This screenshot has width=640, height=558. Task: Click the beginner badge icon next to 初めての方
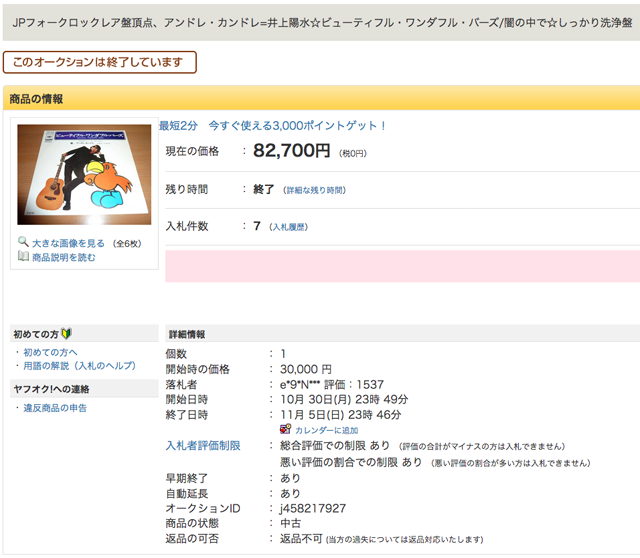67,333
